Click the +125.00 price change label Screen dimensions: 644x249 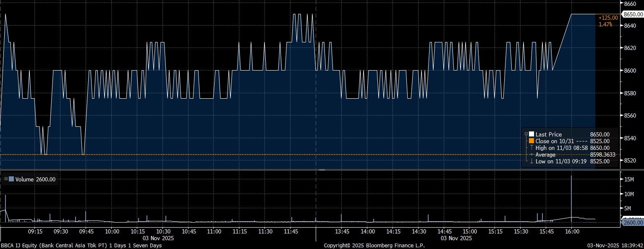click(608, 18)
